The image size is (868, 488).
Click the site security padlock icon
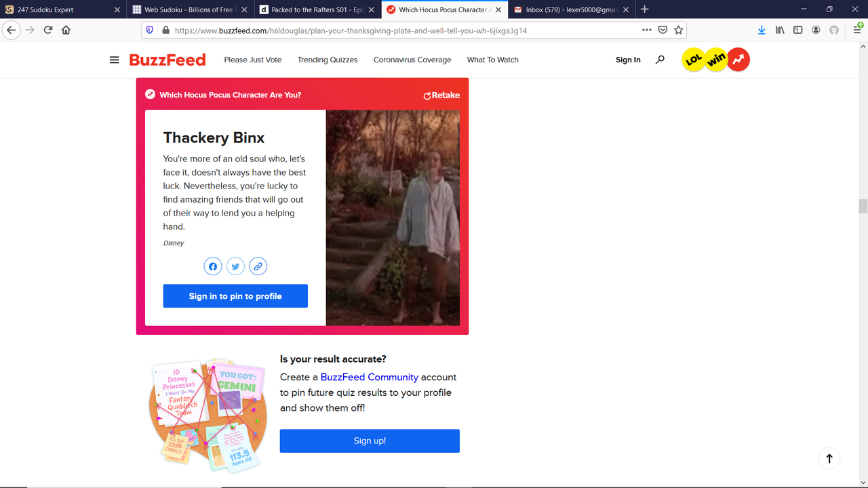point(165,30)
